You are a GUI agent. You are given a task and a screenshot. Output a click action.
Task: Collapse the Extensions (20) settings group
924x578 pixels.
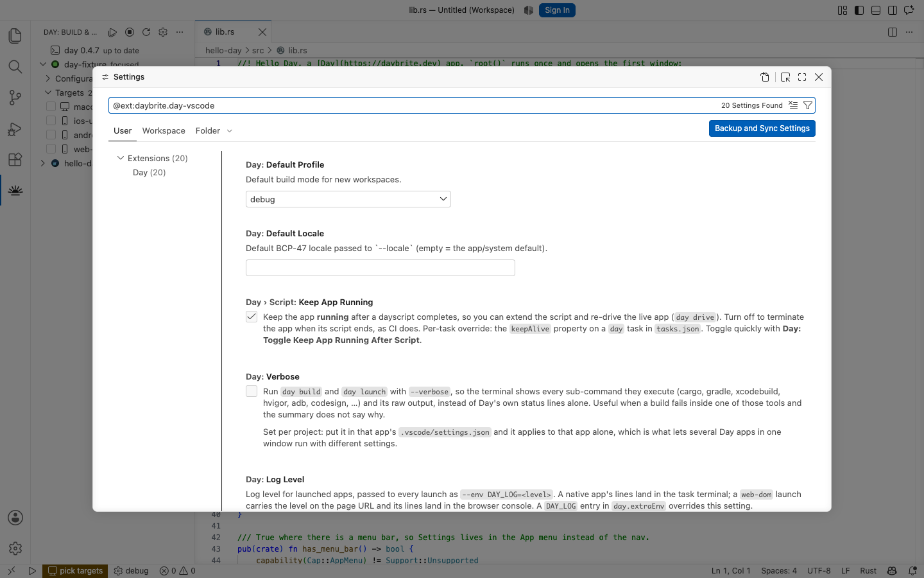pos(121,158)
